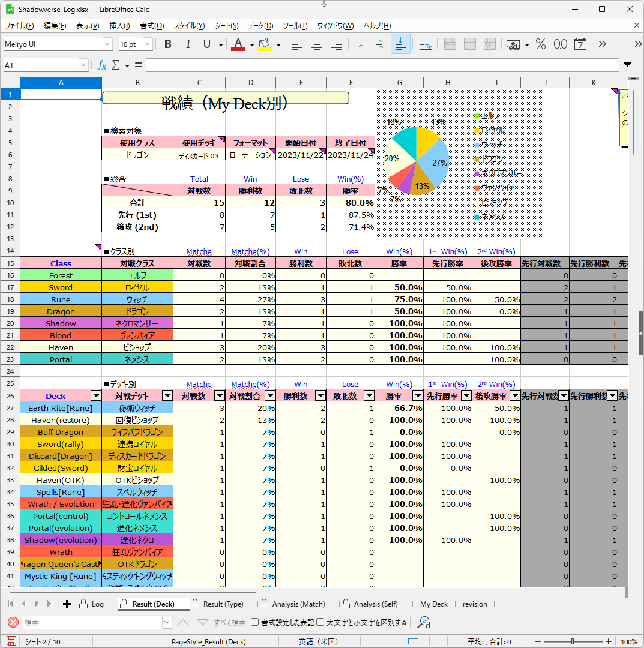Toggle match case checkbox

320,622
